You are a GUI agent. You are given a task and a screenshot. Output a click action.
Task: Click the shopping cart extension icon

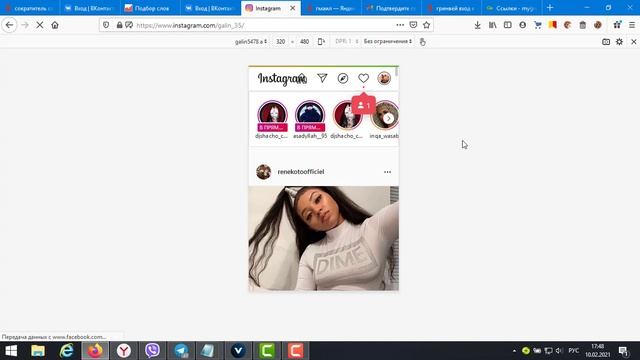pos(538,25)
